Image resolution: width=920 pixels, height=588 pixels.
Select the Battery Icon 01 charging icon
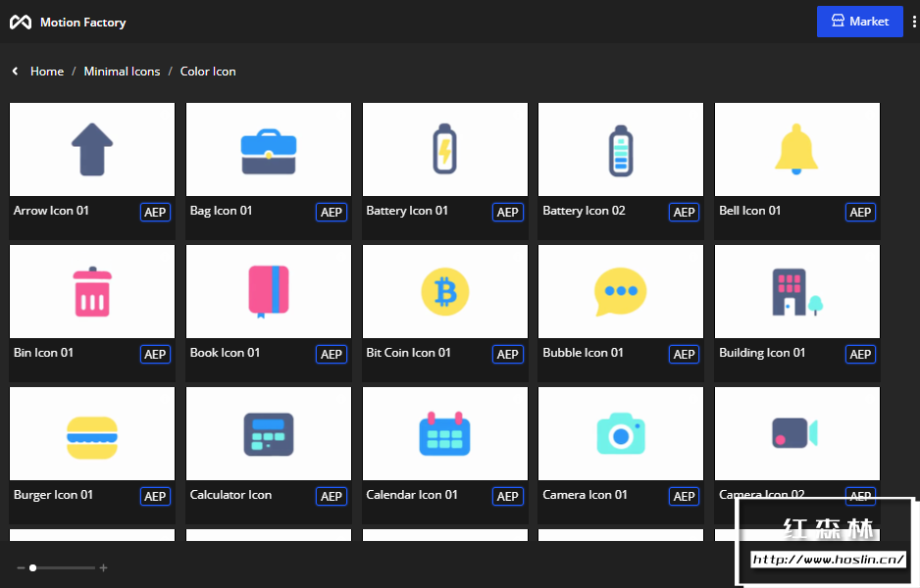[x=445, y=150]
